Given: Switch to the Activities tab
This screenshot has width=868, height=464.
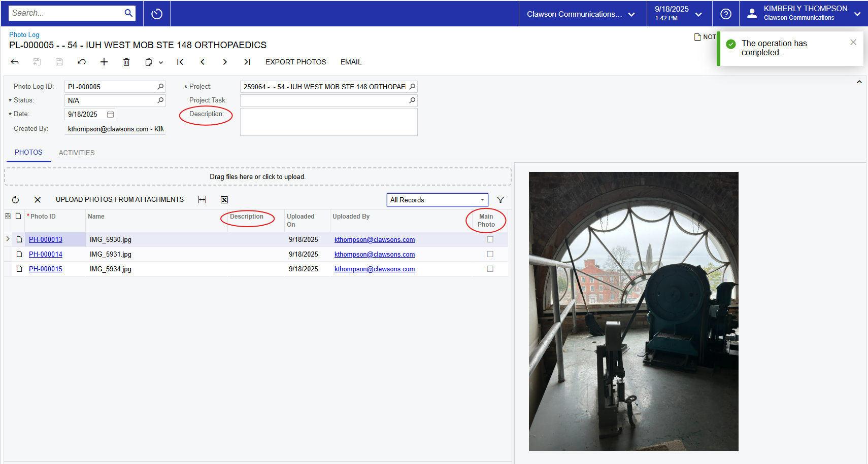Looking at the screenshot, I should pyautogui.click(x=77, y=153).
